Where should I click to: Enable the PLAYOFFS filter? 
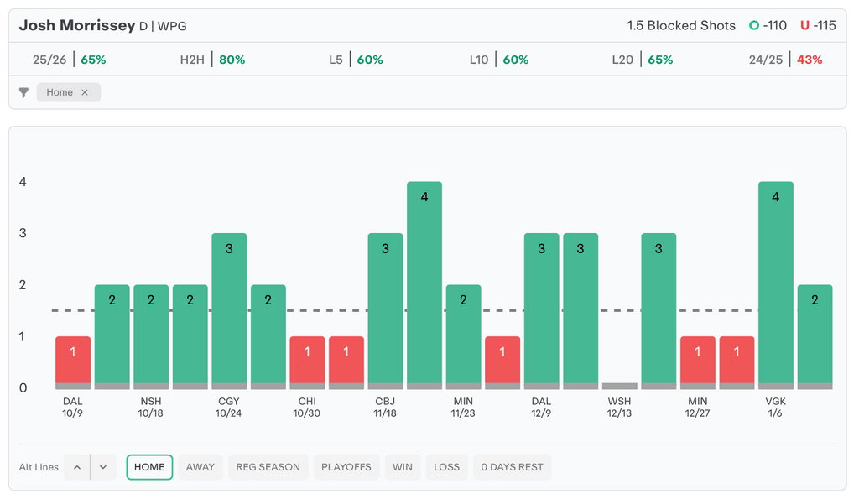(346, 467)
